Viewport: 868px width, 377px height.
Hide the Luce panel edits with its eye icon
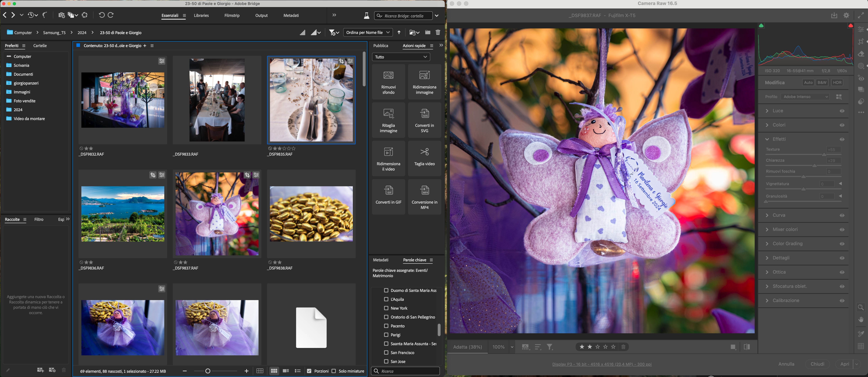tap(842, 111)
